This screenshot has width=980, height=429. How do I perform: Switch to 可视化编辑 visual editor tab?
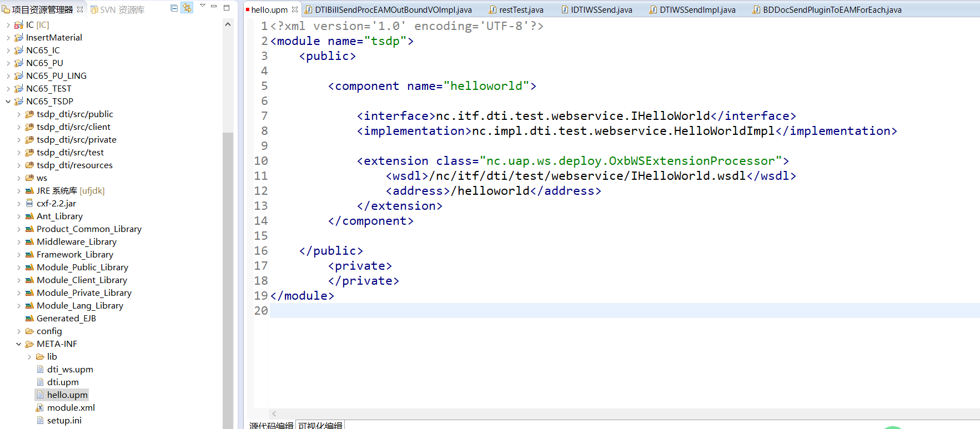(320, 425)
